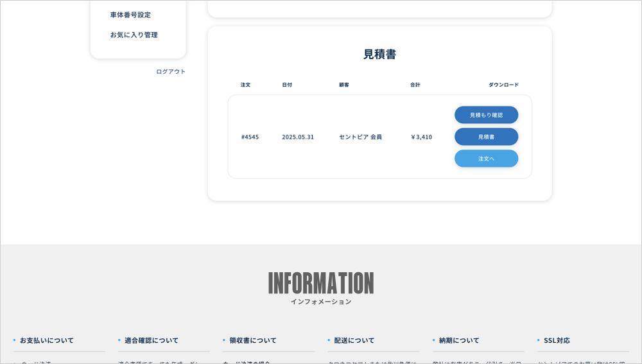Click the ログアウト link
This screenshot has width=642, height=364.
coord(171,71)
